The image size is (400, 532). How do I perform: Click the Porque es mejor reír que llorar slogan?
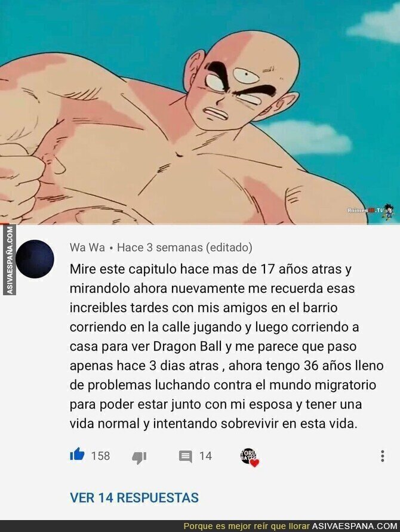(247, 526)
